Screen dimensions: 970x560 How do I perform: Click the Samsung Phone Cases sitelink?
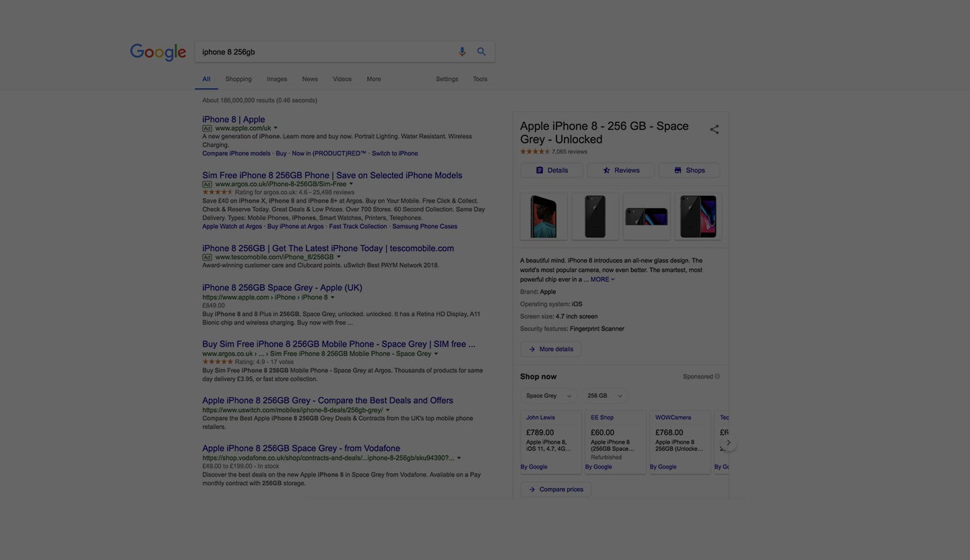[x=425, y=226]
